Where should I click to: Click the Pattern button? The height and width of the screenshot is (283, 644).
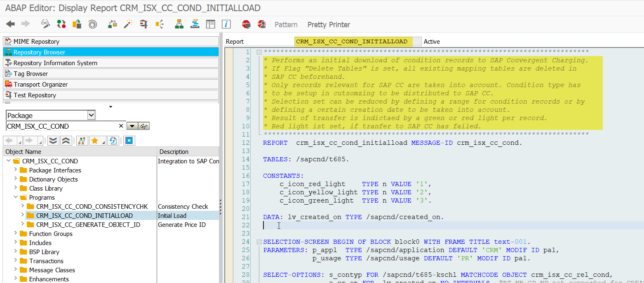pos(286,24)
